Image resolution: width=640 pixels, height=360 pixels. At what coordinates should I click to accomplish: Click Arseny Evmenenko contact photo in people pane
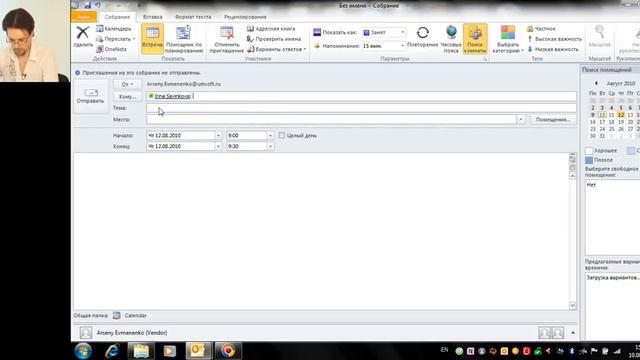[86, 333]
